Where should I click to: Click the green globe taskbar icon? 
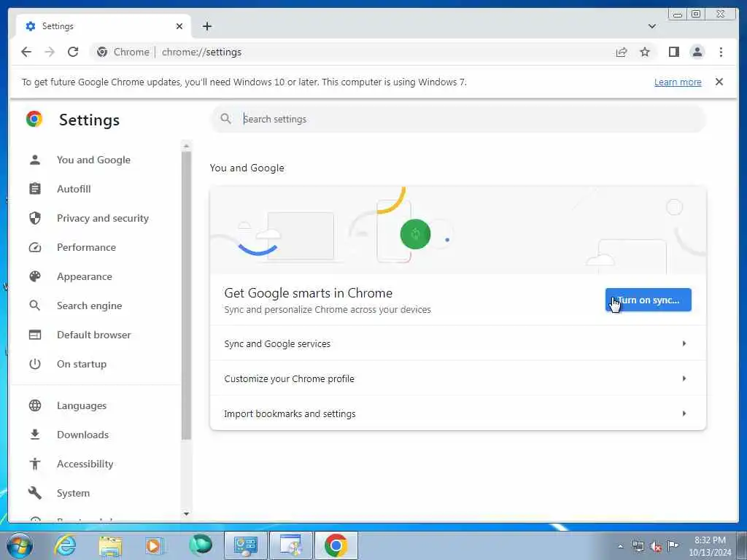201,545
